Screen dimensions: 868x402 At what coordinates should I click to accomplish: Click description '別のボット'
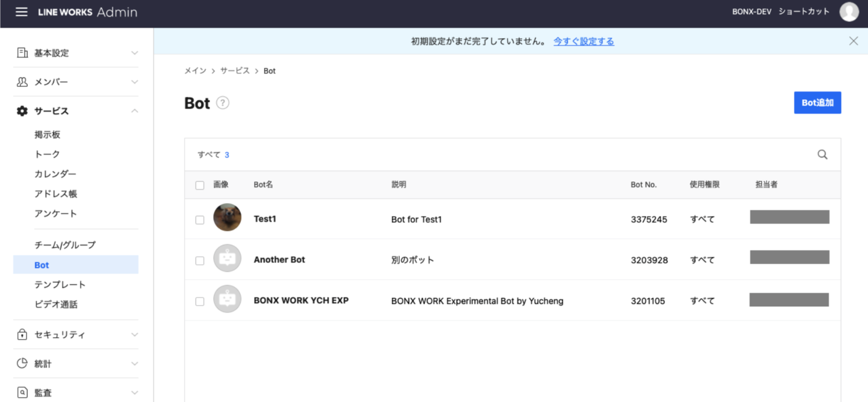point(412,260)
